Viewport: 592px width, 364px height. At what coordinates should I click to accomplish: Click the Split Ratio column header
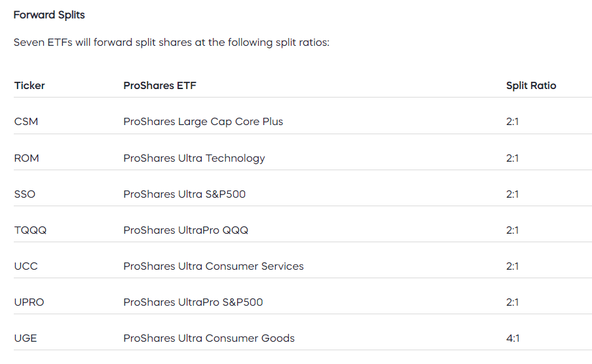[531, 86]
